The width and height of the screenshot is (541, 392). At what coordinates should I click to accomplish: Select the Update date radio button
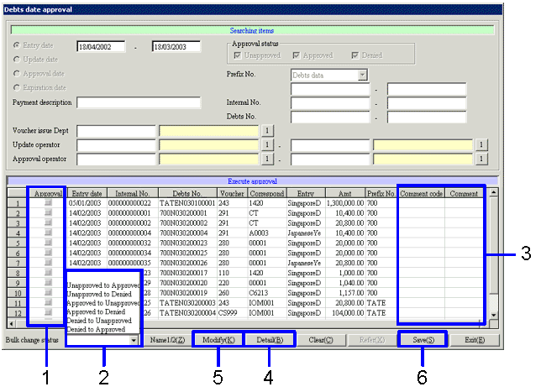click(x=17, y=60)
